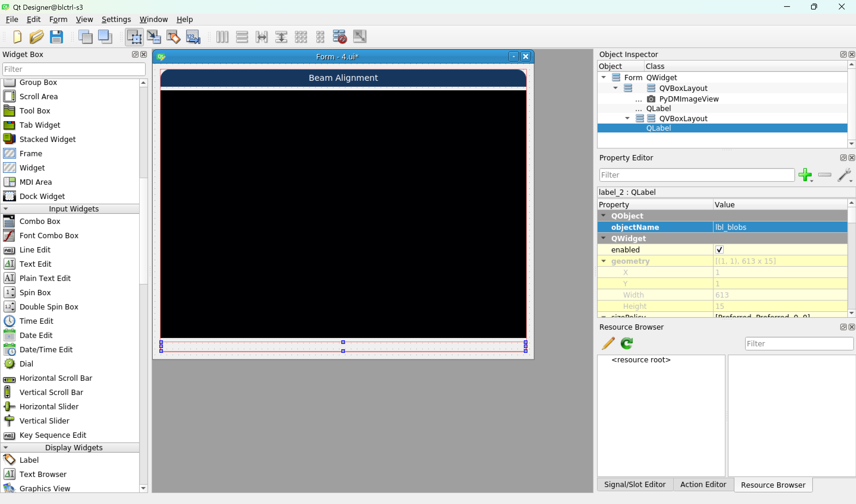Select PyDMImageView in the Object Inspector

(689, 99)
